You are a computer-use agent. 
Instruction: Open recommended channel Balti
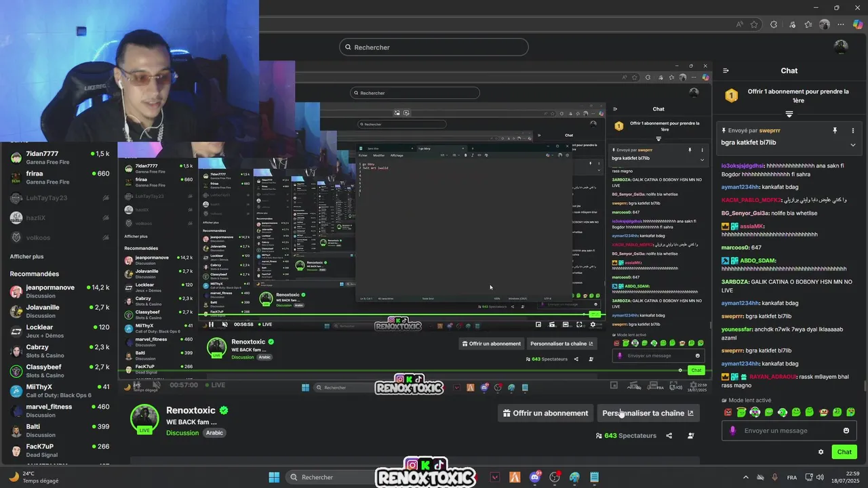pos(59,430)
